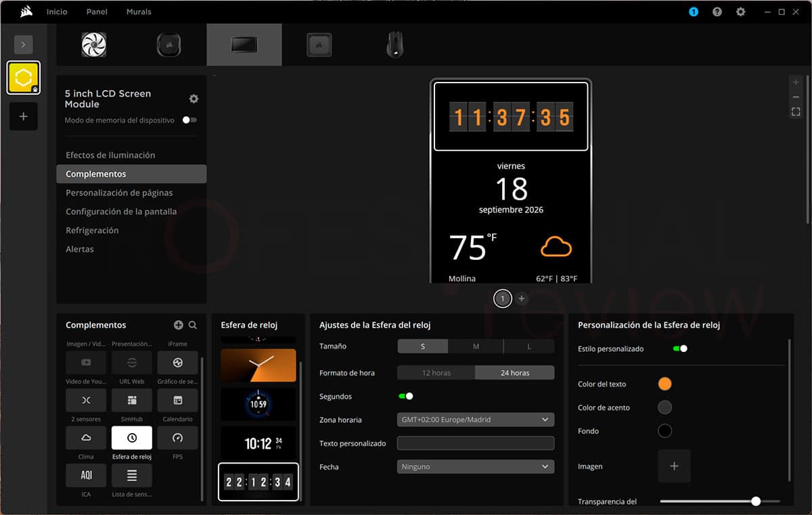Choose the Calendario widget icon
812x515 pixels.
[x=177, y=401]
